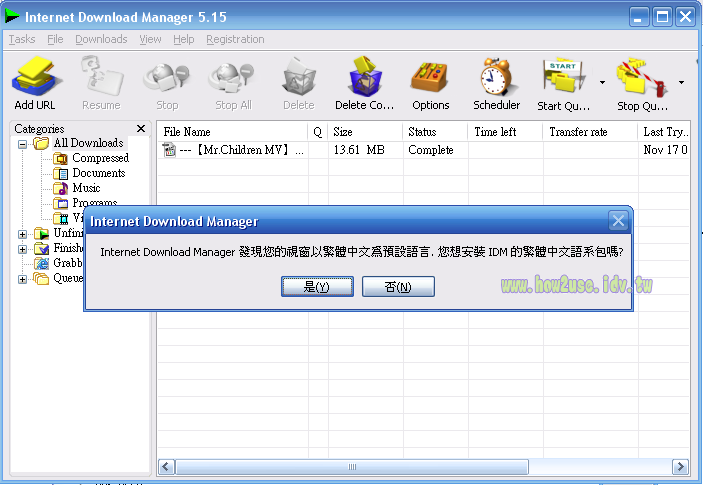
Task: Click the Resume toolbar icon
Action: click(101, 76)
